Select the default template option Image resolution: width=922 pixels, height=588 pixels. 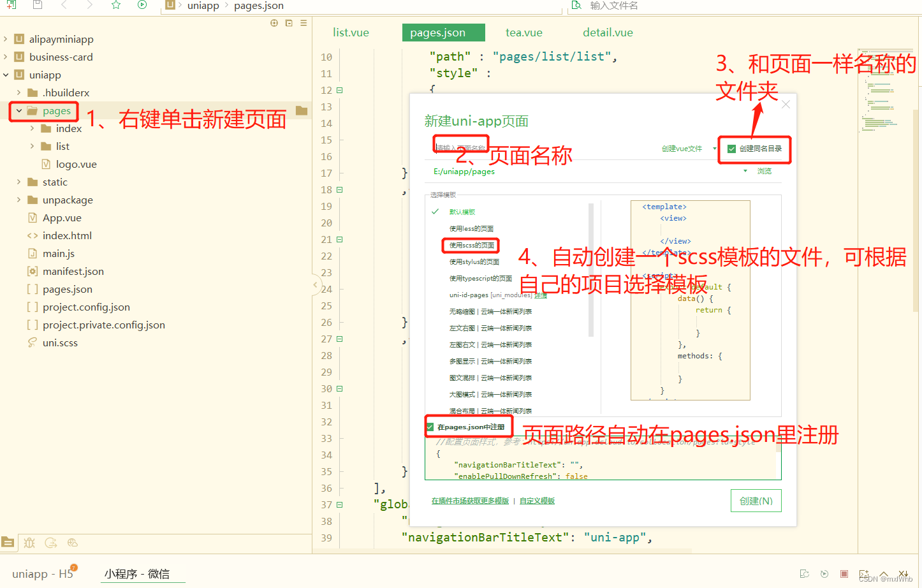462,212
